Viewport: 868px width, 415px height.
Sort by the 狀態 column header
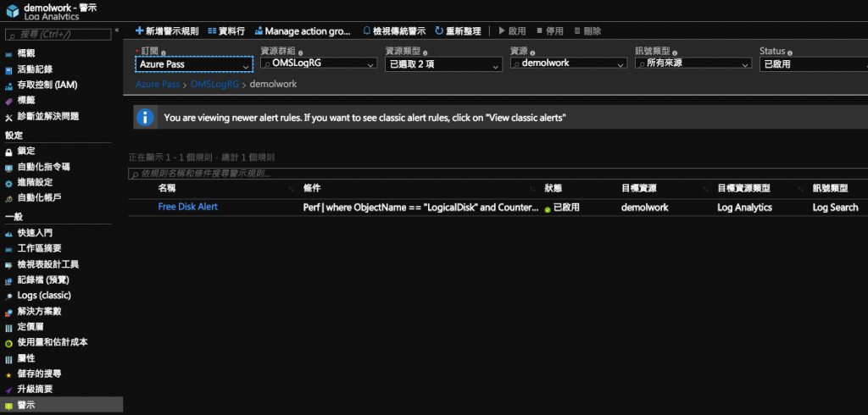(554, 189)
